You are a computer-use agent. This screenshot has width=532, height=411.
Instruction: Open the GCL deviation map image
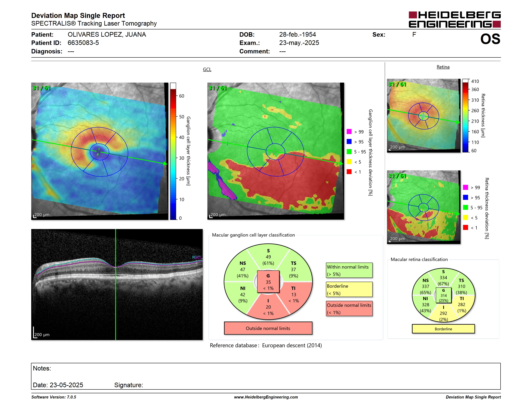(x=275, y=151)
